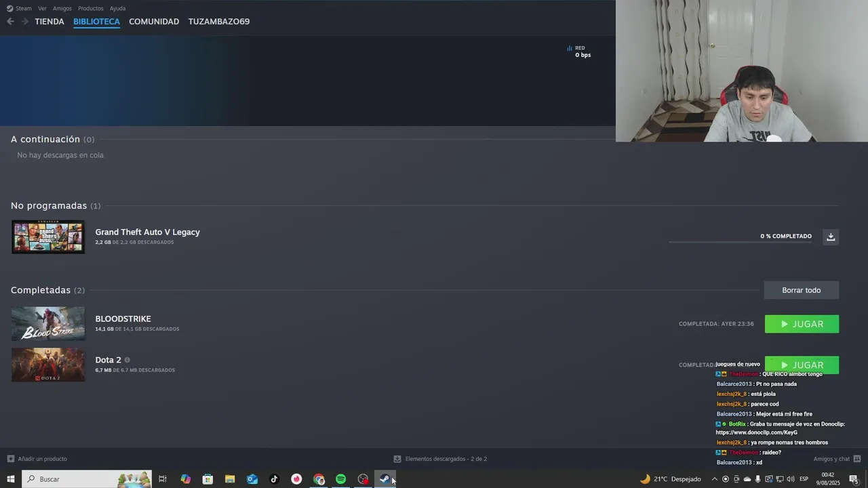Screen dimensions: 868x488
Task: Show hidden system tray icons
Action: [x=713, y=479]
